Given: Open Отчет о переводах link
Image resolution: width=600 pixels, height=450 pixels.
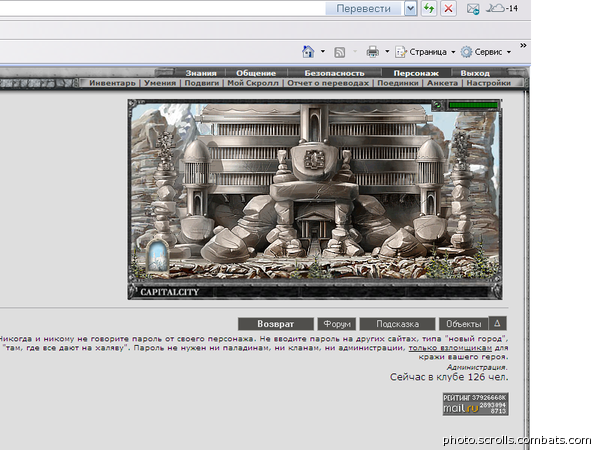Looking at the screenshot, I should [328, 83].
